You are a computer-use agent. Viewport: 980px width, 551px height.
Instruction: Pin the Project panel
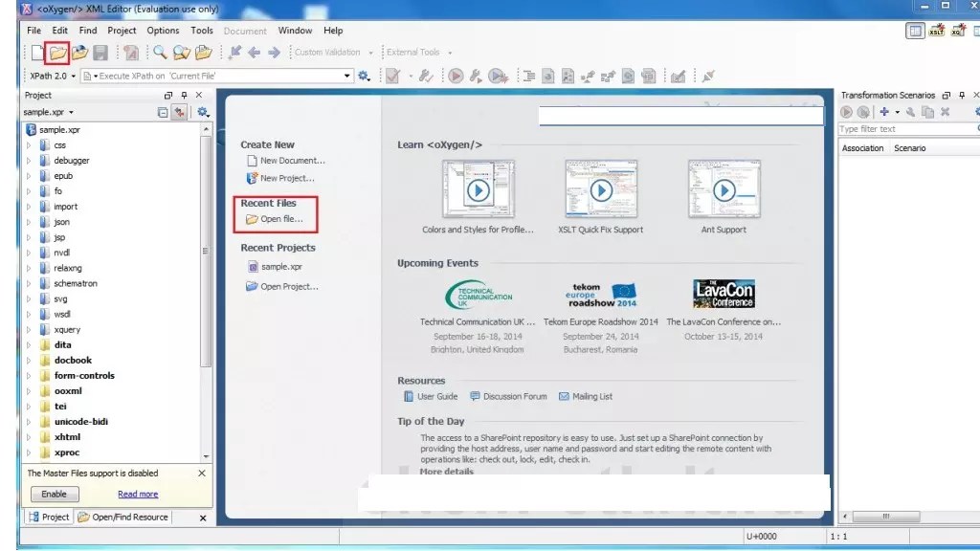tap(184, 95)
